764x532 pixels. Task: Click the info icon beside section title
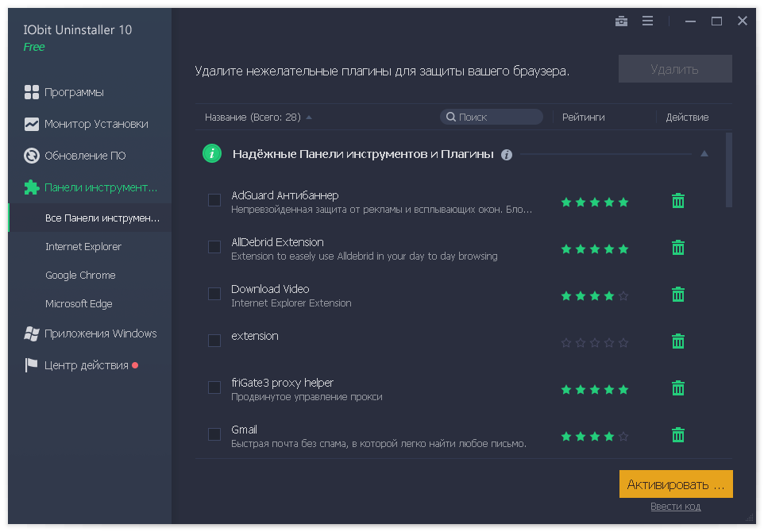[x=507, y=155]
